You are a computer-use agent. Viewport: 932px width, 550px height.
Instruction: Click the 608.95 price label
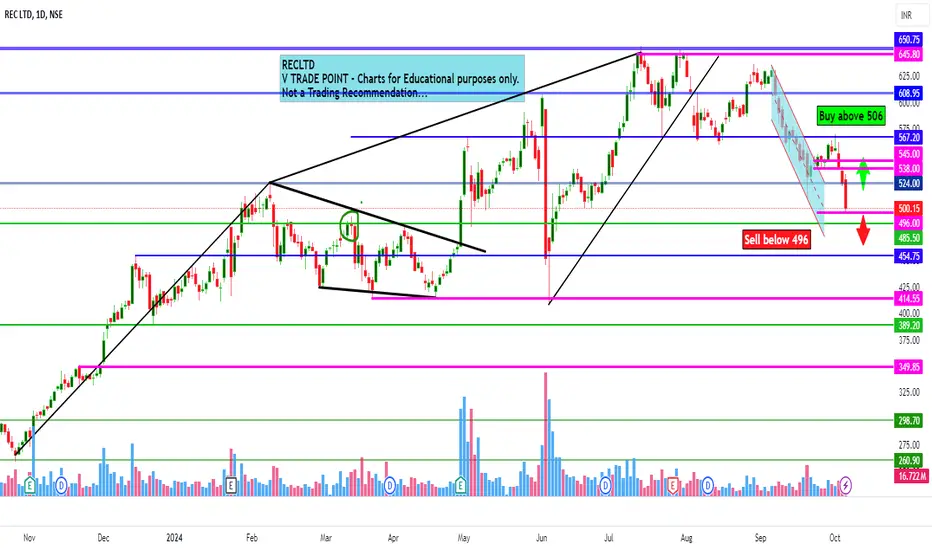(909, 93)
